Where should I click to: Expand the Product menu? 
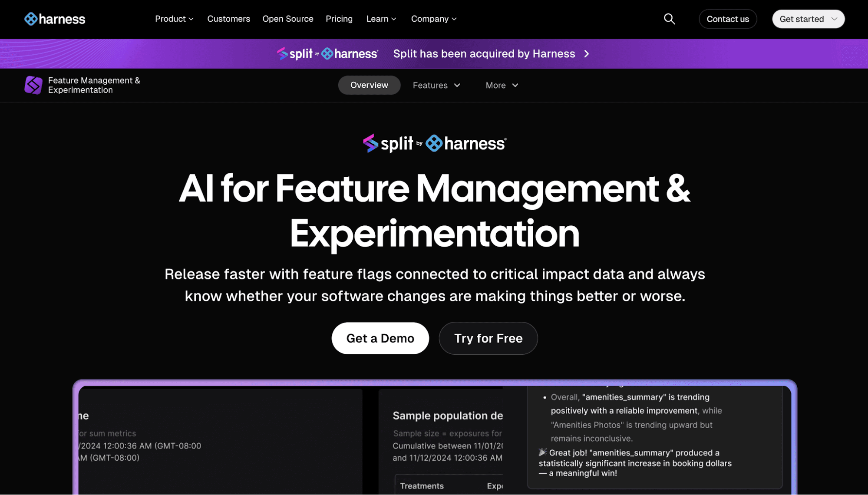pyautogui.click(x=174, y=19)
